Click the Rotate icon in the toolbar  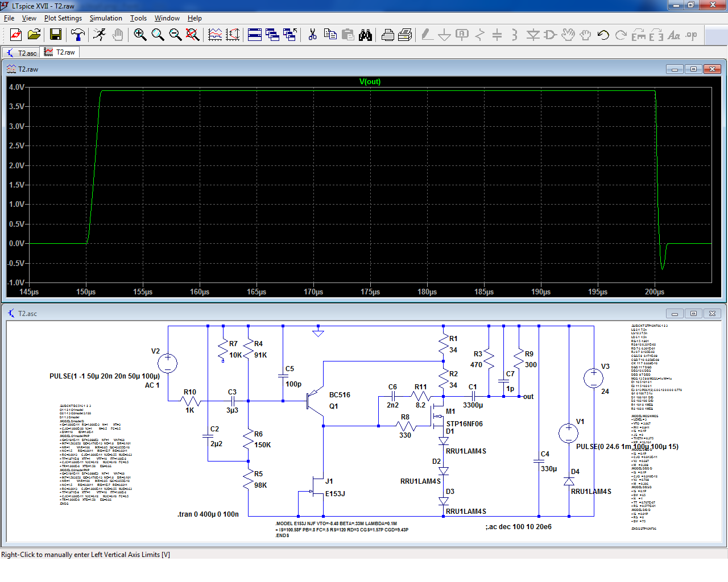point(639,35)
